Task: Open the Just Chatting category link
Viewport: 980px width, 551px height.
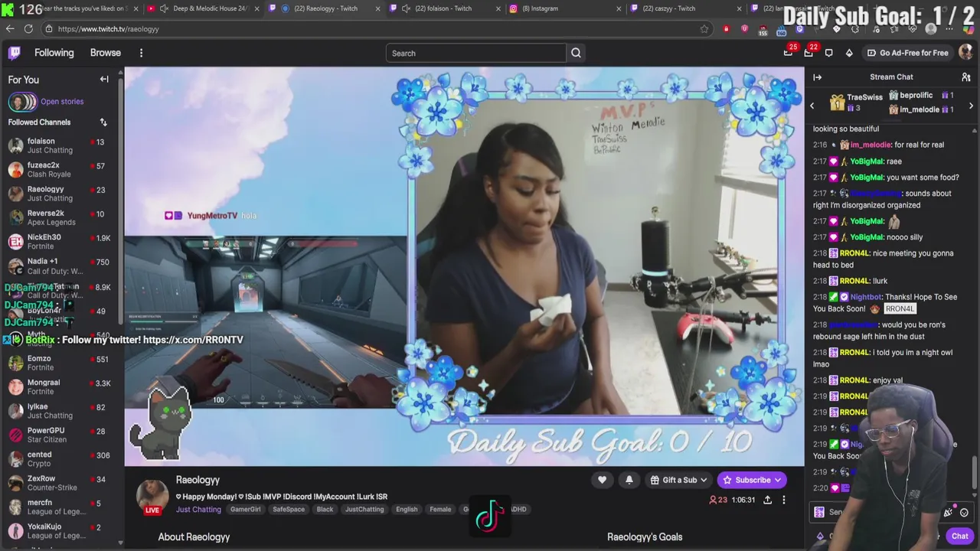Action: point(198,510)
